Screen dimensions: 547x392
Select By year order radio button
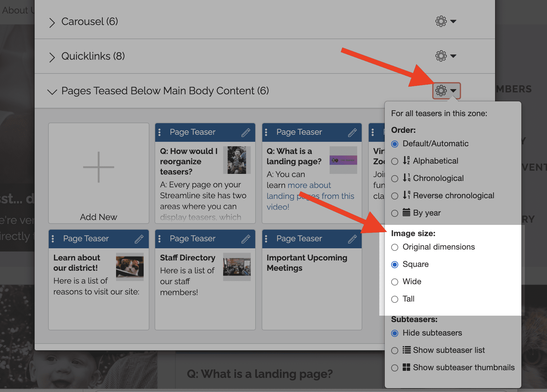[x=395, y=213]
